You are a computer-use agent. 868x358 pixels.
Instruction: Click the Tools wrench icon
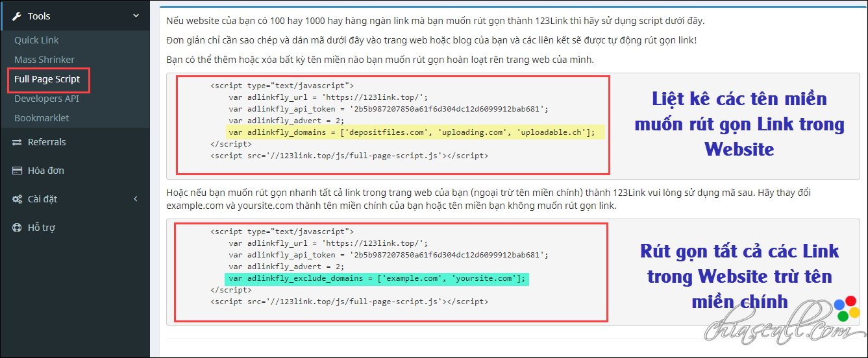pyautogui.click(x=17, y=16)
